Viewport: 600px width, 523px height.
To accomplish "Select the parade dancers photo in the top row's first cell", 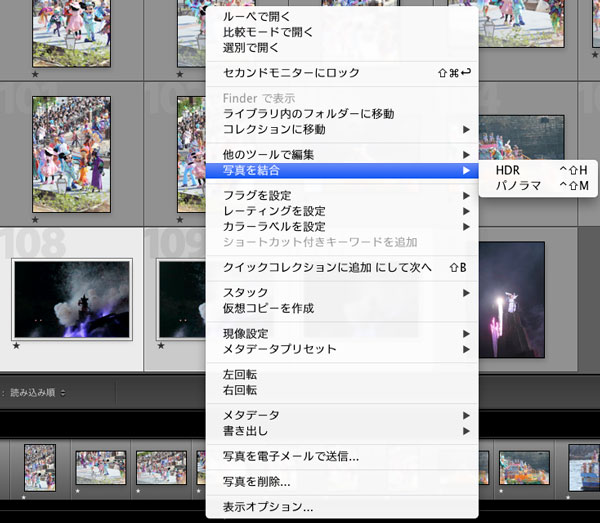I will [72, 33].
